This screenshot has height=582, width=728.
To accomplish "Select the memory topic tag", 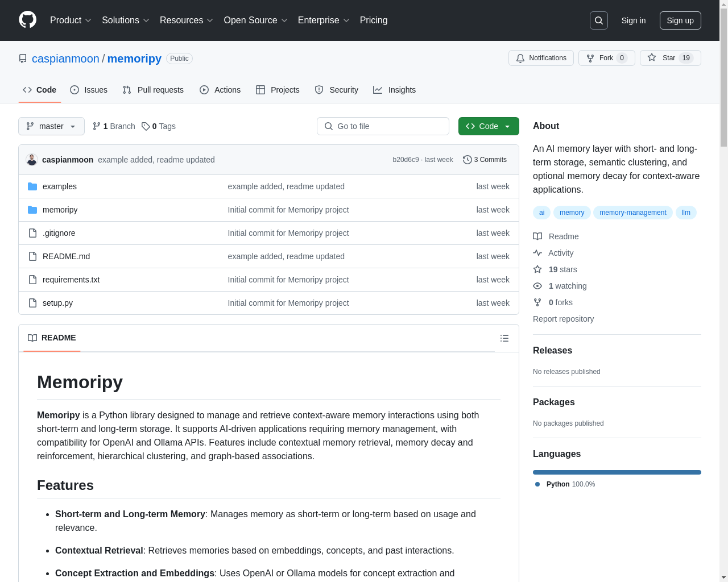I will pyautogui.click(x=572, y=213).
